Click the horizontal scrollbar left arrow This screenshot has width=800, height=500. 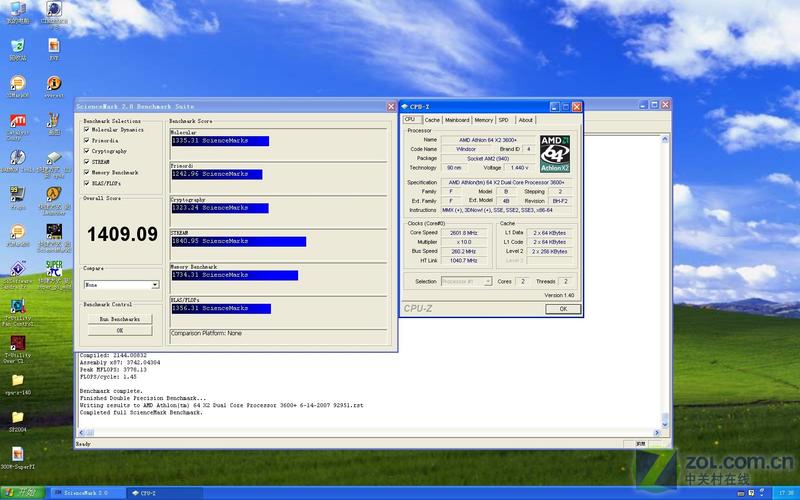pyautogui.click(x=82, y=433)
